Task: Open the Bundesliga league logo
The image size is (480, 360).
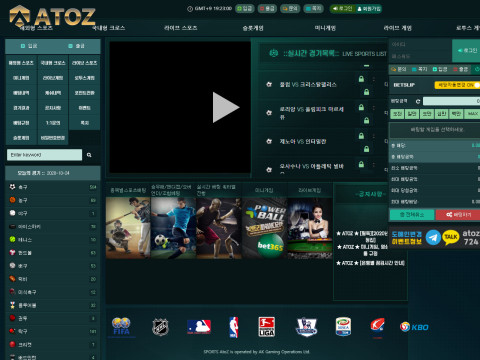Action: (x=267, y=327)
